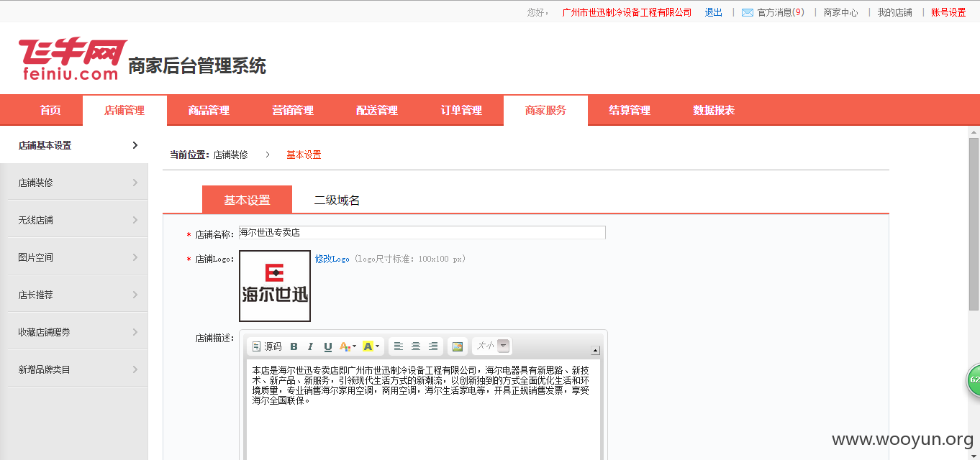Viewport: 980px width, 460px height.
Task: Open the highlight color dropdown arrow
Action: [378, 346]
